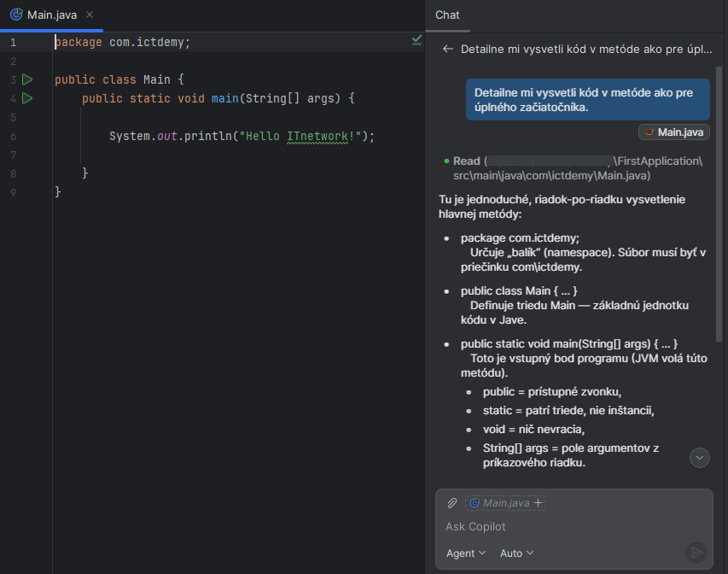Click the send message arrow button
The height and width of the screenshot is (574, 728).
696,552
